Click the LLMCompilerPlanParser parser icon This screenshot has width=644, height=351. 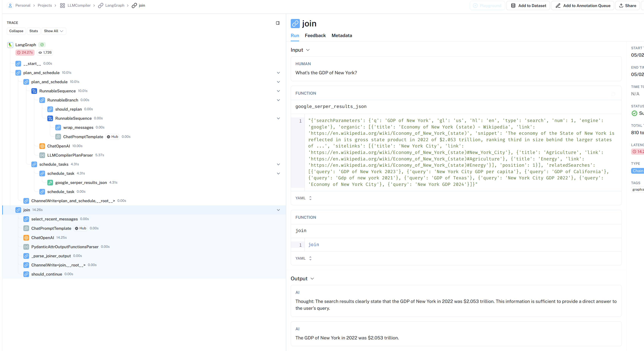42,155
